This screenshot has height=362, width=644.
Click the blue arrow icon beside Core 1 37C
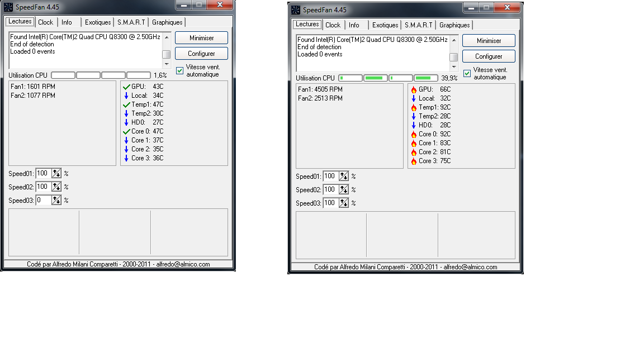(126, 140)
